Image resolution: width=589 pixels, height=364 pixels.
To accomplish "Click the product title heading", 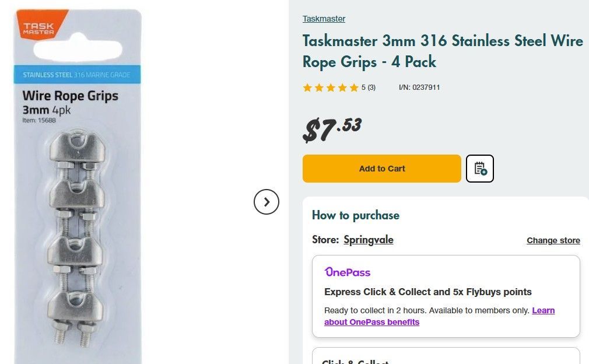I will pyautogui.click(x=442, y=51).
